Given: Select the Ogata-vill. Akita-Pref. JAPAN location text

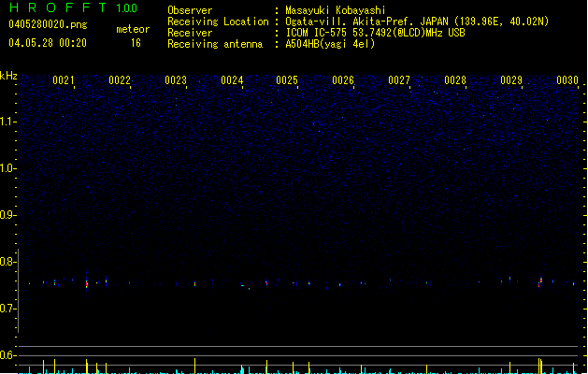Looking at the screenshot, I should click(x=417, y=22).
